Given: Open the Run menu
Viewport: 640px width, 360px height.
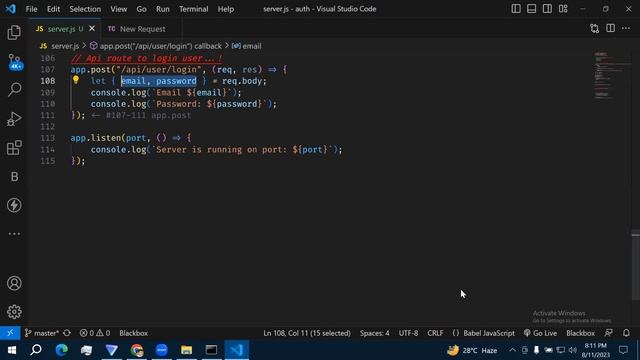Looking at the screenshot, I should [x=162, y=9].
